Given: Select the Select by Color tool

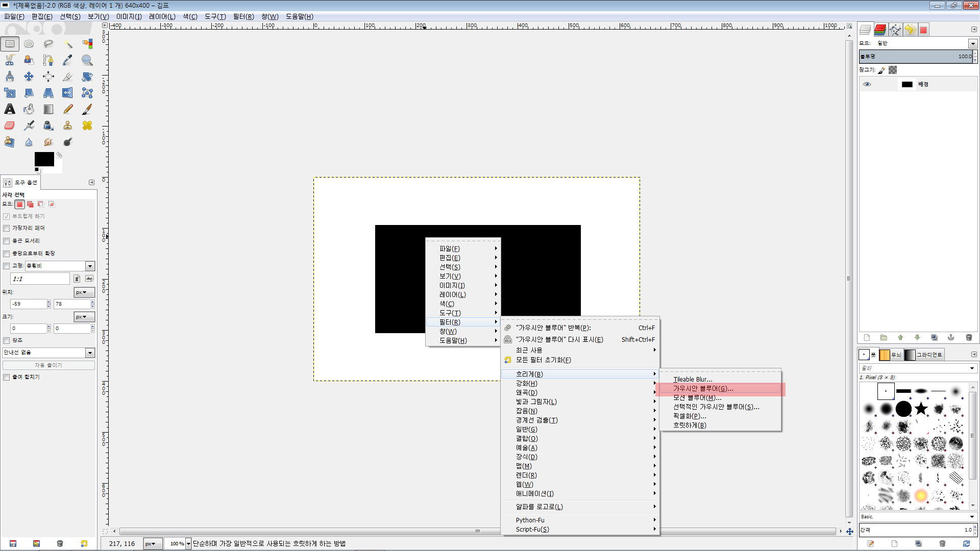Looking at the screenshot, I should coord(87,44).
